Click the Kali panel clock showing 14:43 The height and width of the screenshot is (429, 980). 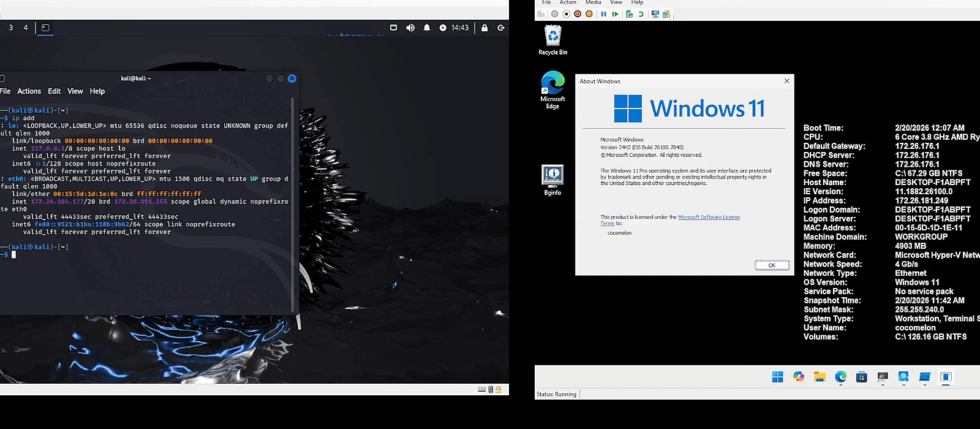click(459, 28)
